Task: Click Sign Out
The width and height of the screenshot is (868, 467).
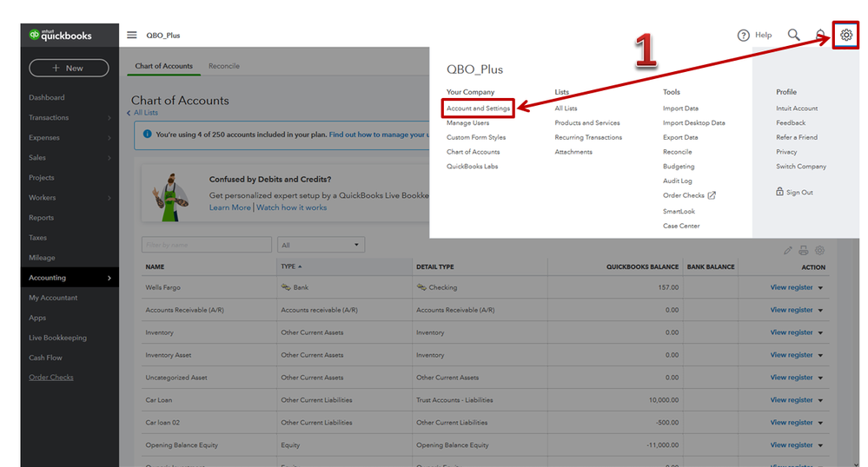Action: pos(794,192)
